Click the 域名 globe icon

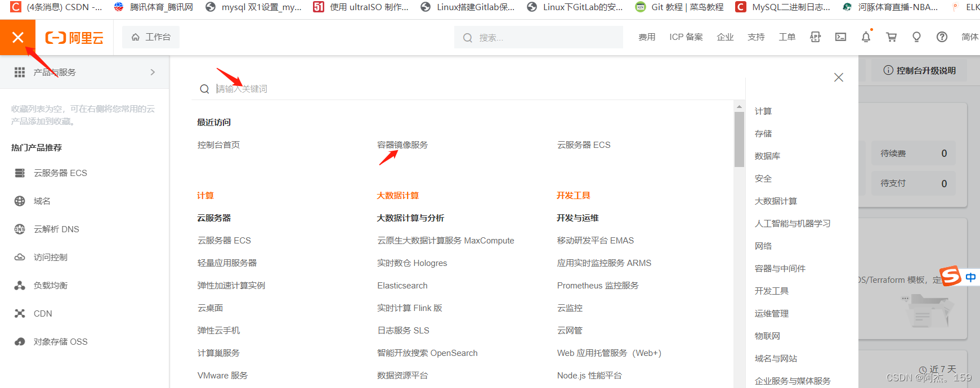20,201
